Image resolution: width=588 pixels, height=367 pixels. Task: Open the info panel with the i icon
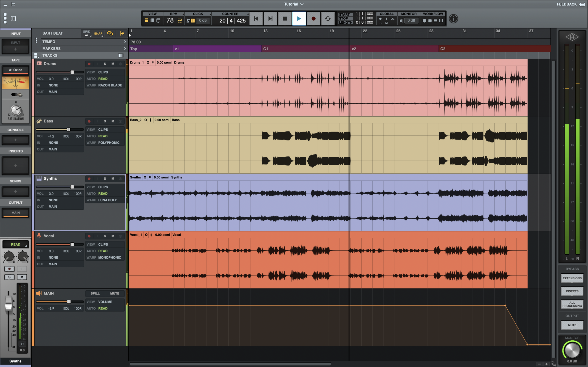coord(453,19)
